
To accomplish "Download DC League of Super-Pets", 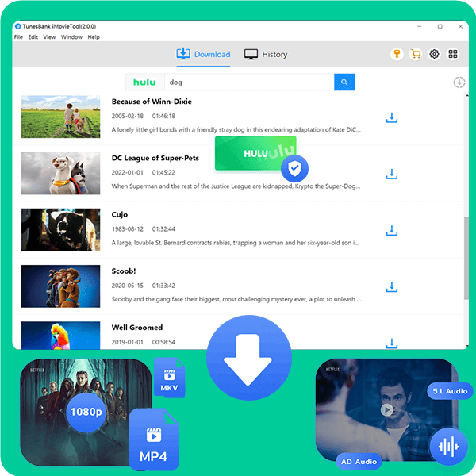I will click(x=392, y=174).
